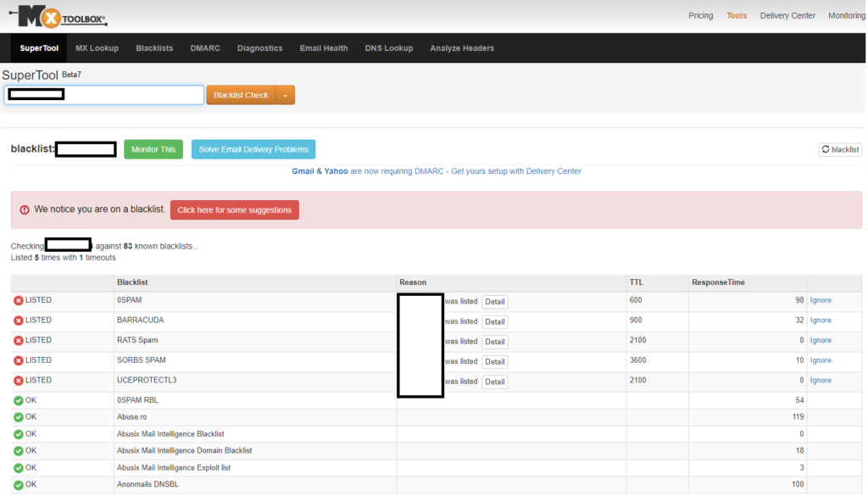Click the green check icon for Abuse.ro
The width and height of the screenshot is (868, 496).
click(19, 417)
